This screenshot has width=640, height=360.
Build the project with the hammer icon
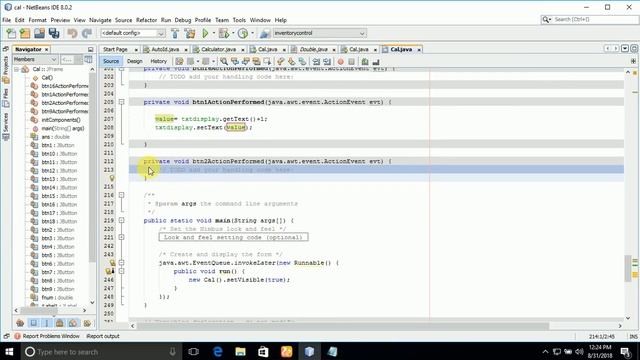point(175,33)
